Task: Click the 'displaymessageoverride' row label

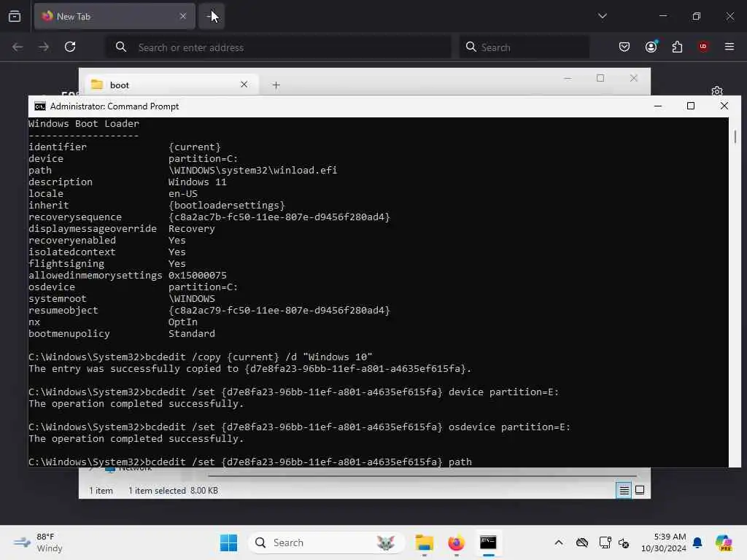Action: [93, 228]
